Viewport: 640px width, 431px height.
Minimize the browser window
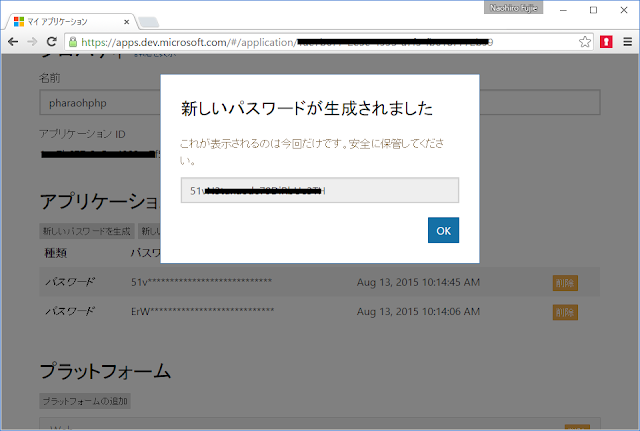tap(563, 10)
